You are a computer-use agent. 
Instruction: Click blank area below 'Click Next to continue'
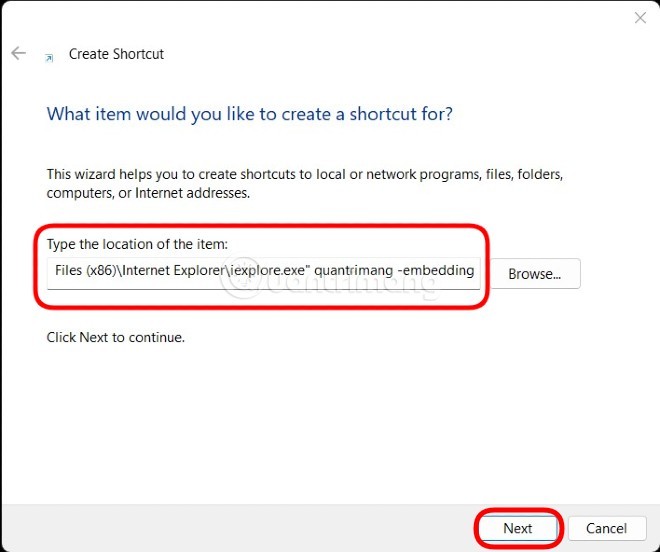click(300, 420)
